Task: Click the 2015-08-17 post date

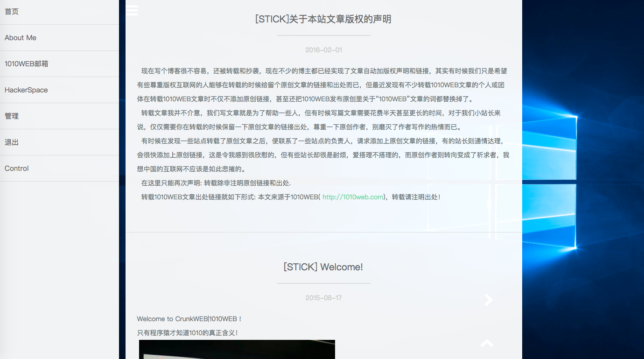Action: click(323, 298)
